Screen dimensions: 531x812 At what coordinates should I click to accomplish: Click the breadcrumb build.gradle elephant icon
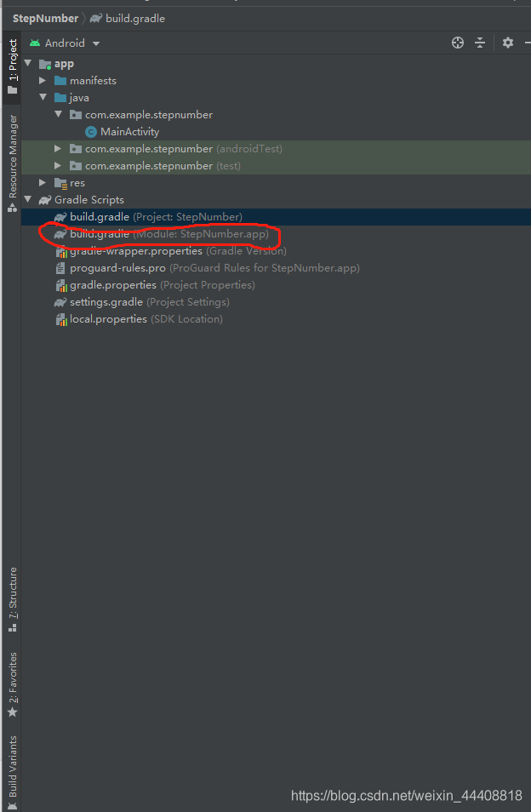tap(96, 19)
